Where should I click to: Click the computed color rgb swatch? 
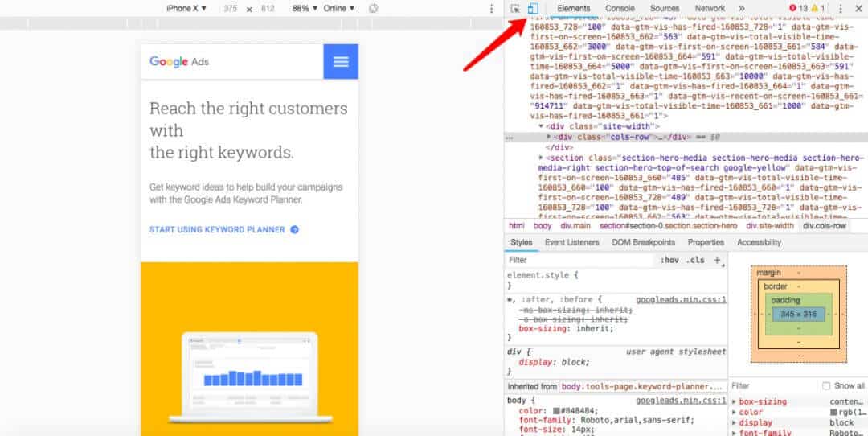[x=833, y=413]
